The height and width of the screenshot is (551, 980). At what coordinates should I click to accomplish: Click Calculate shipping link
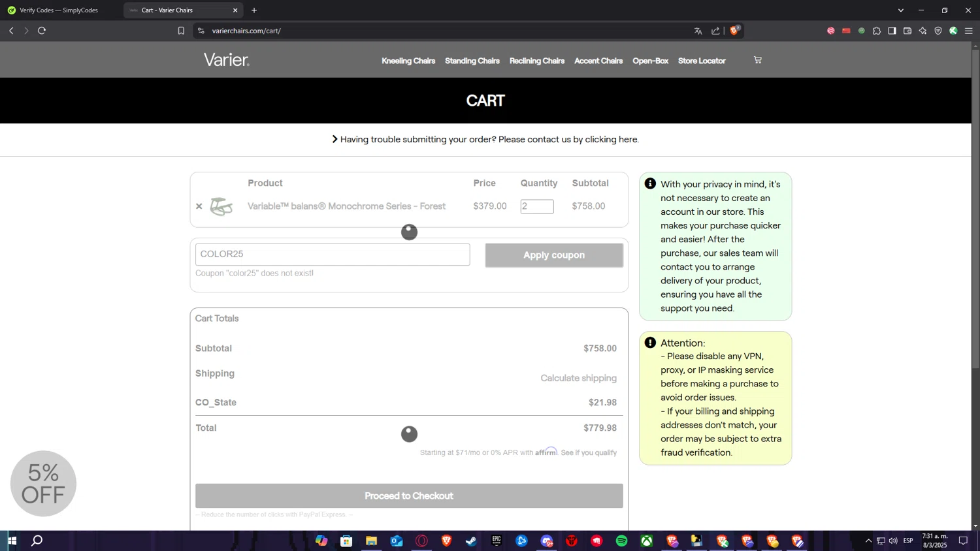[x=578, y=378]
